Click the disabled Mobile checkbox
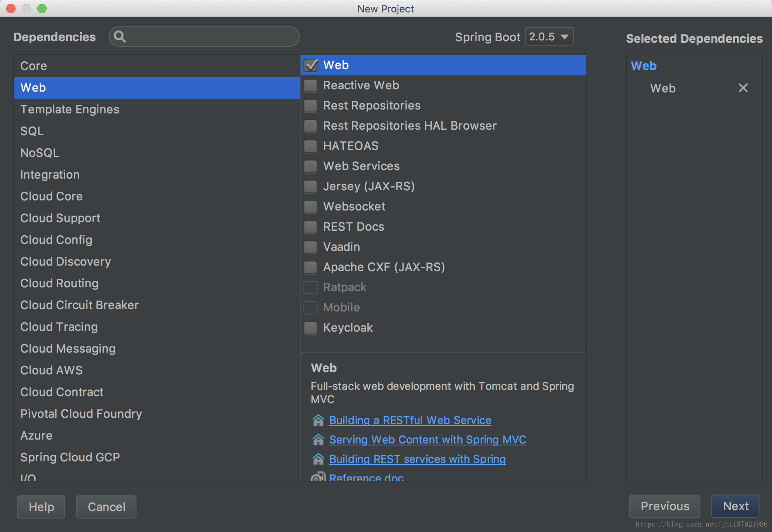772x532 pixels. [311, 308]
